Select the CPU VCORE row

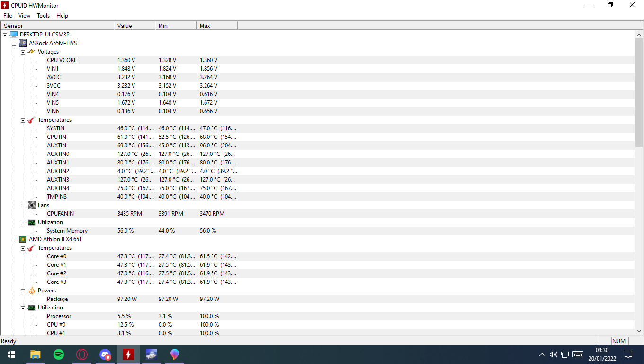click(x=318, y=60)
